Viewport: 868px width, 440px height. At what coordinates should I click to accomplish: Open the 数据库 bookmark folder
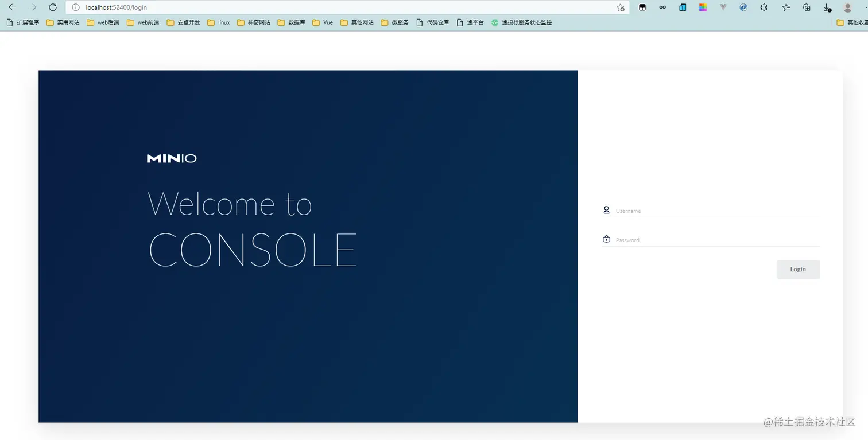click(x=291, y=22)
